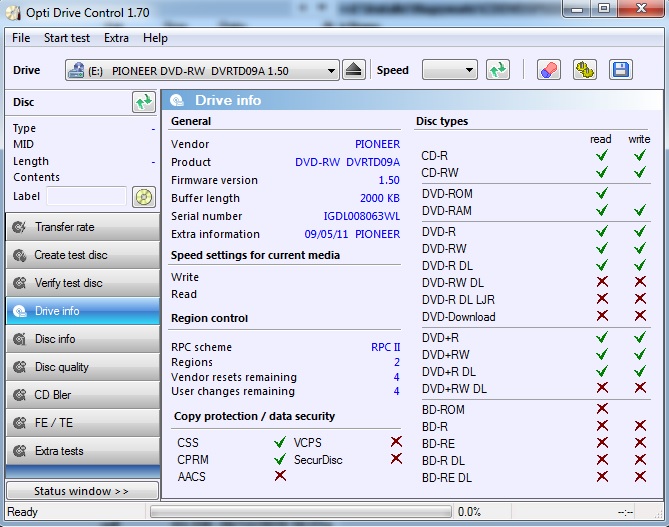The height and width of the screenshot is (527, 669).
Task: Close the Opti Drive Control window
Action: pyautogui.click(x=641, y=9)
